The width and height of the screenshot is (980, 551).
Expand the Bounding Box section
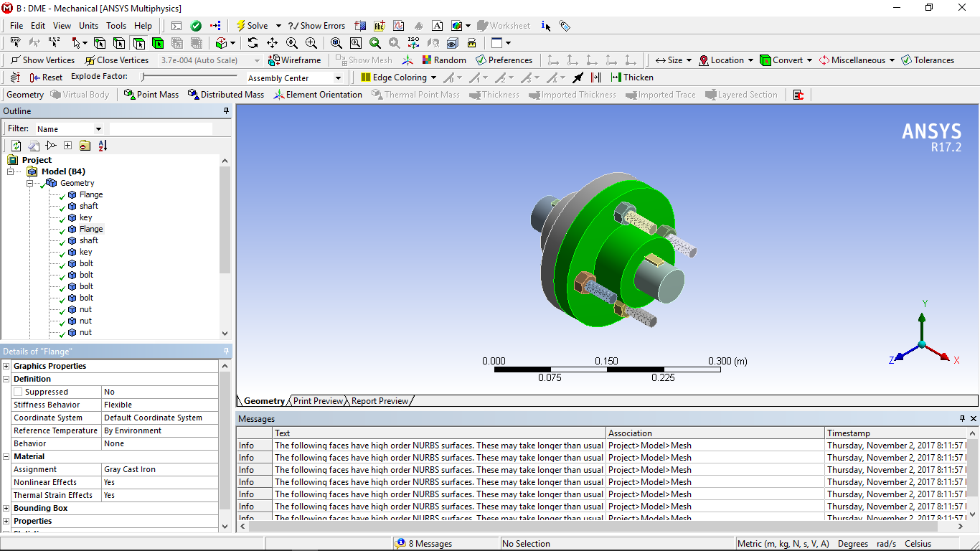(x=6, y=508)
